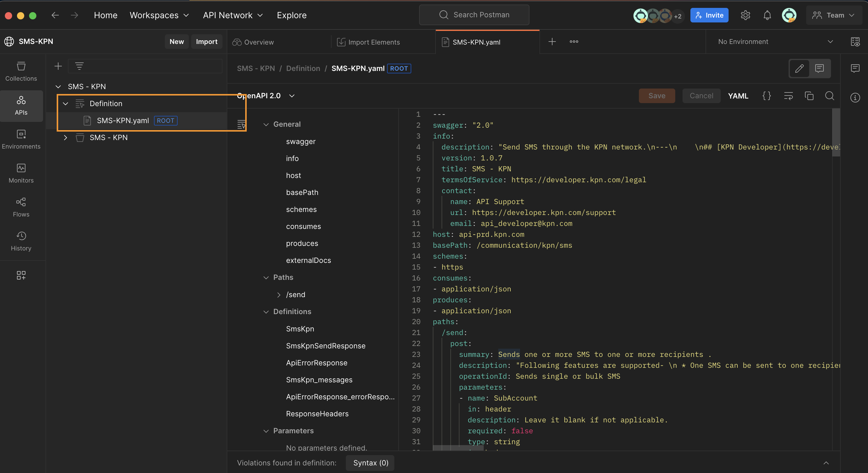The width and height of the screenshot is (868, 473).
Task: Open a new tab with plus icon
Action: click(x=552, y=42)
